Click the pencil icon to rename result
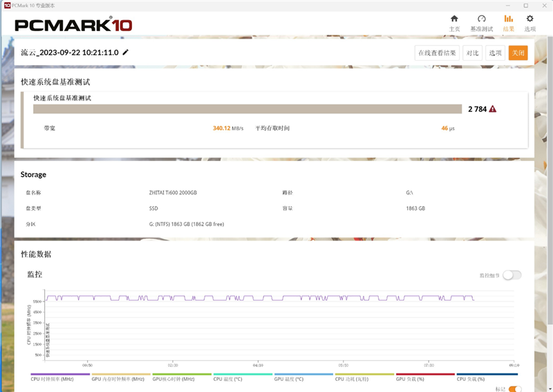553x392 pixels. pos(126,53)
